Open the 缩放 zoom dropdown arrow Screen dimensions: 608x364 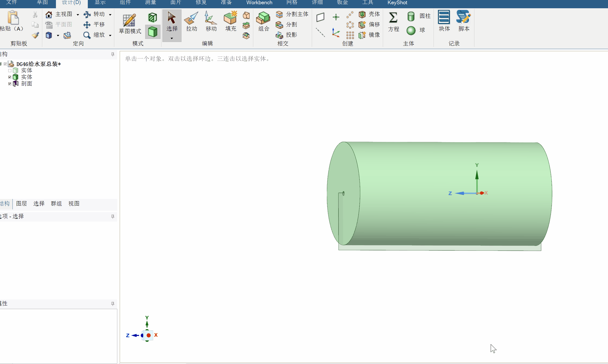[110, 35]
